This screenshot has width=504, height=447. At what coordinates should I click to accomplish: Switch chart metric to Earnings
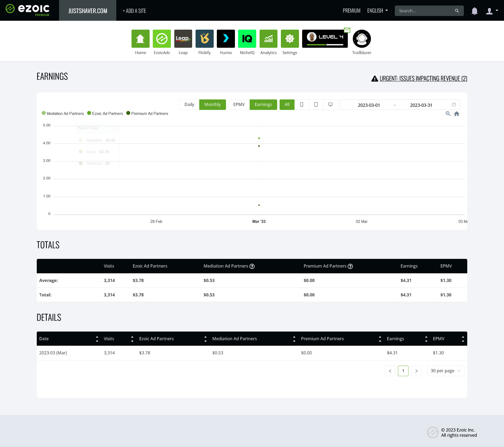pos(263,104)
